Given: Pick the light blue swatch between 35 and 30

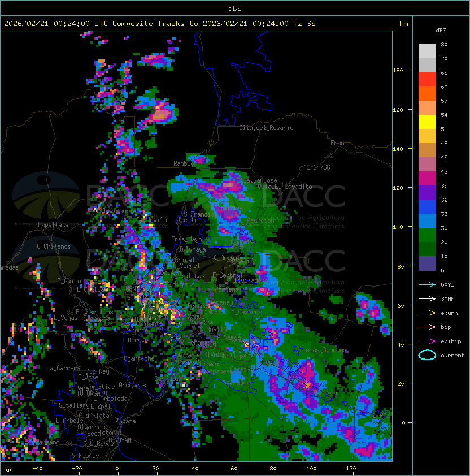Looking at the screenshot, I should coord(427,220).
